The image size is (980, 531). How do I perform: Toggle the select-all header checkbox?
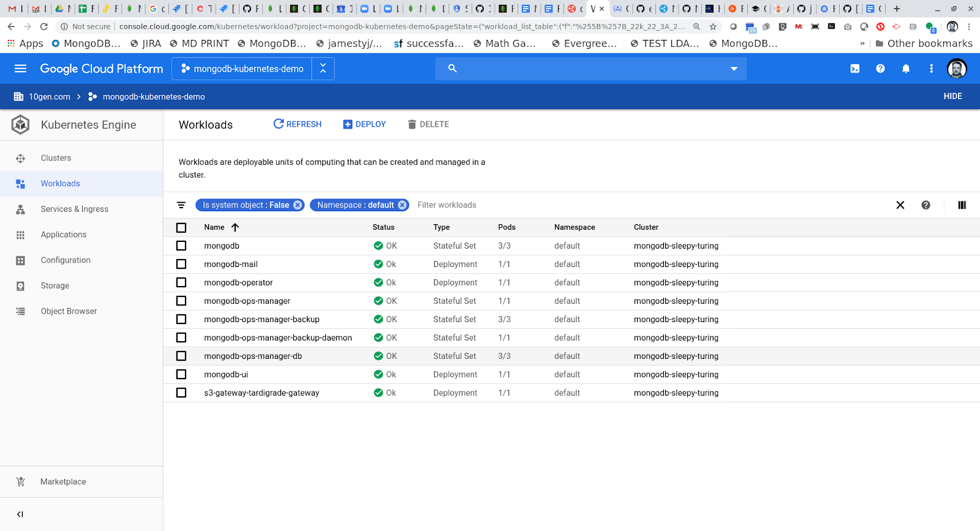point(181,227)
